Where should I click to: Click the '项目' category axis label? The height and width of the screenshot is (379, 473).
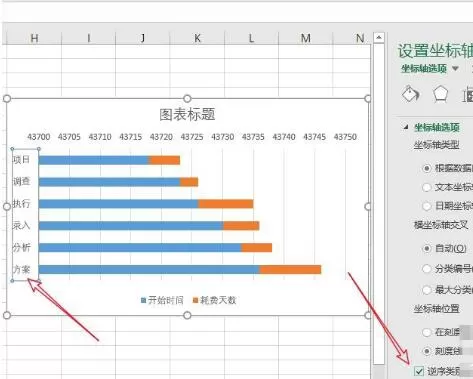[21, 160]
